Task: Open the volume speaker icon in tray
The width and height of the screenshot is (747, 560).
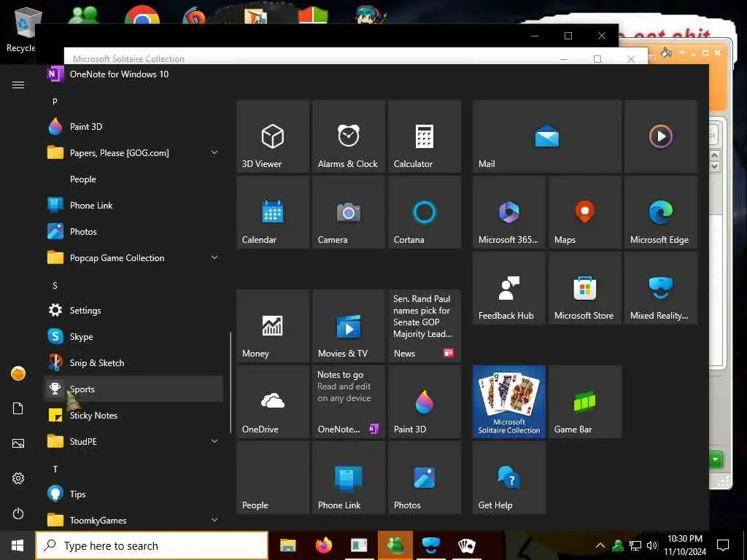Action: click(651, 545)
